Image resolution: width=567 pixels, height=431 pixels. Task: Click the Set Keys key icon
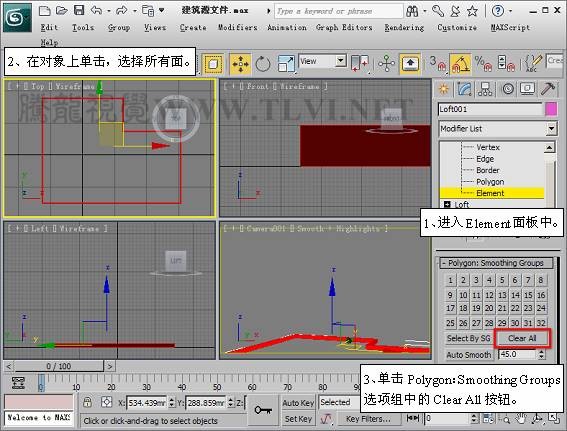(x=263, y=410)
